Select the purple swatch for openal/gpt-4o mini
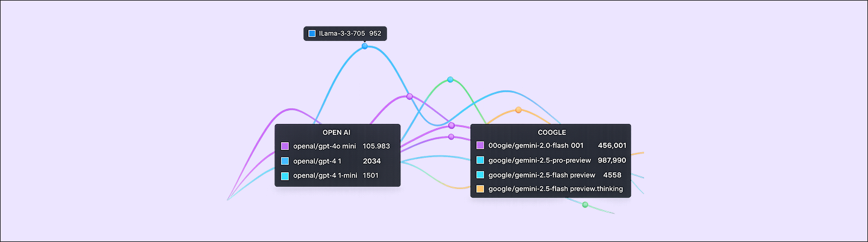 point(285,146)
